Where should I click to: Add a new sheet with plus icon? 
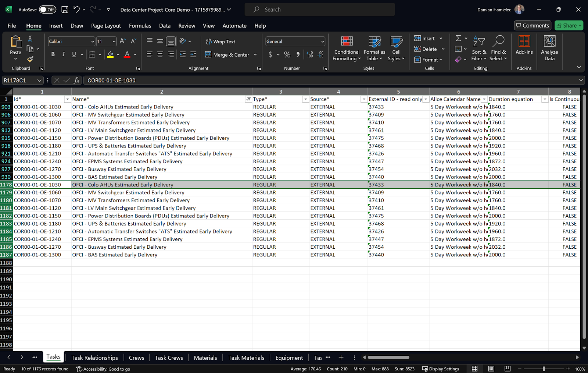(341, 357)
